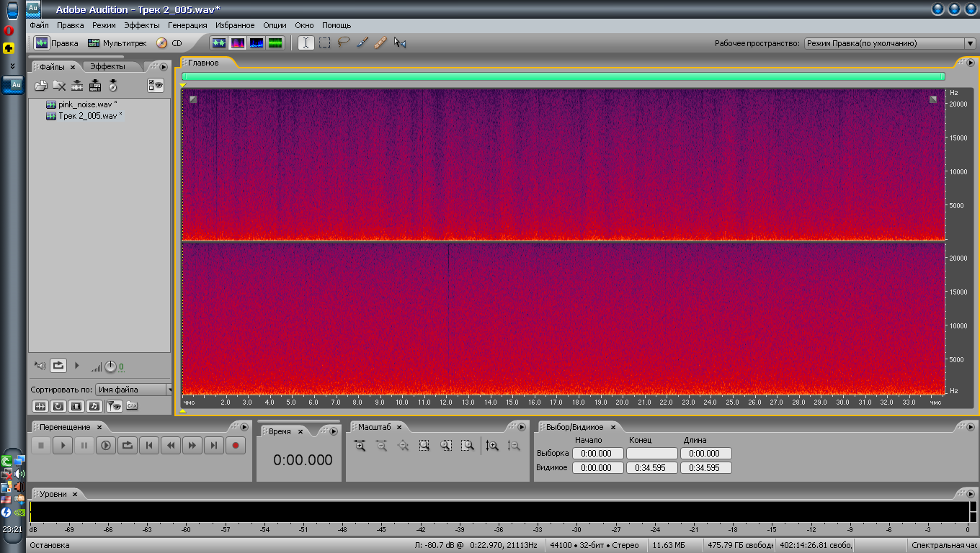This screenshot has width=980, height=553.
Task: Switch to spectral frequency display
Action: [238, 43]
